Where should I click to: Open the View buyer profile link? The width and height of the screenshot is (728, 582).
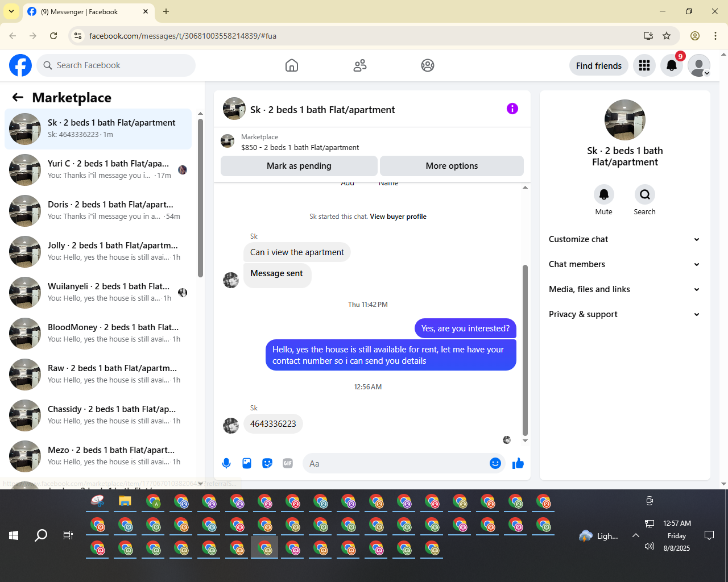[398, 217]
